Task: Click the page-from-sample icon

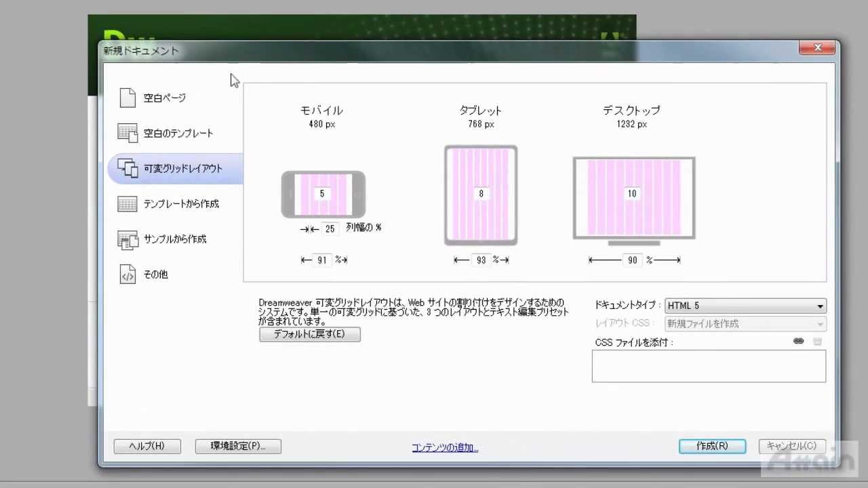Action: 127,239
